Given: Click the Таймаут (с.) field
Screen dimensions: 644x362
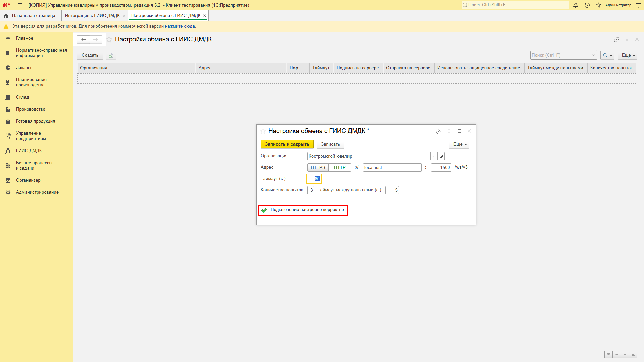Looking at the screenshot, I should coord(314,179).
